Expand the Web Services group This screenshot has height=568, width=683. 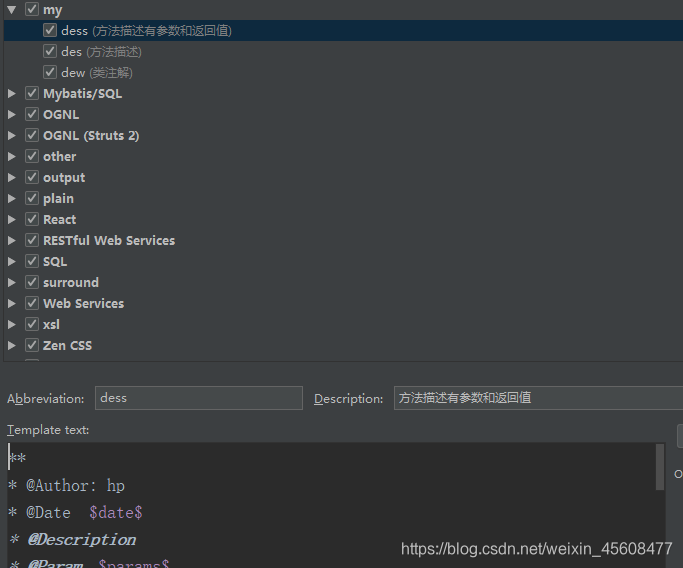pyautogui.click(x=12, y=303)
